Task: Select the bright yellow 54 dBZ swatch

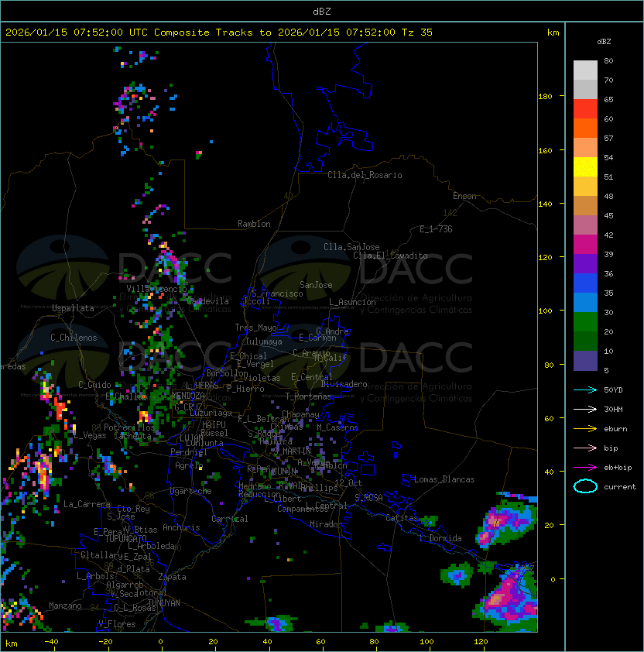Action: (x=585, y=167)
